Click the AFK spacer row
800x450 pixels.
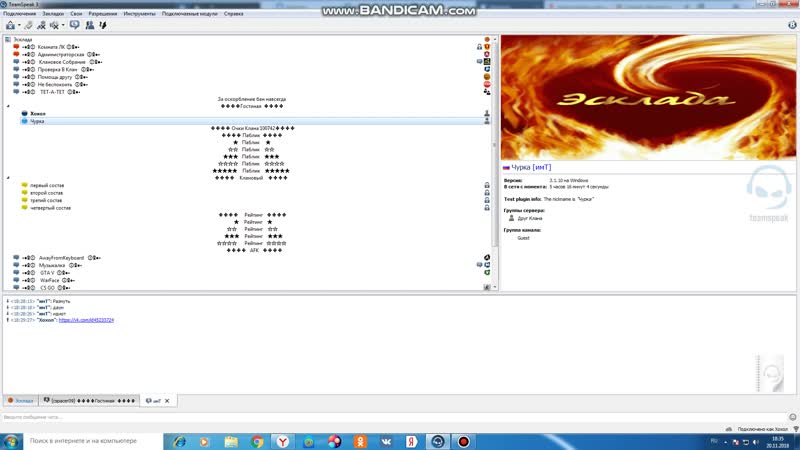254,251
